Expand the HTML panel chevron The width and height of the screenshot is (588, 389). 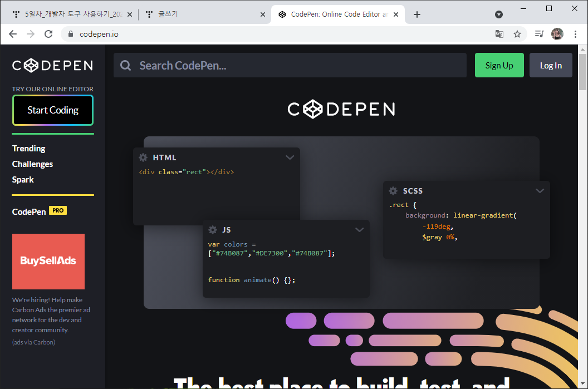(290, 157)
